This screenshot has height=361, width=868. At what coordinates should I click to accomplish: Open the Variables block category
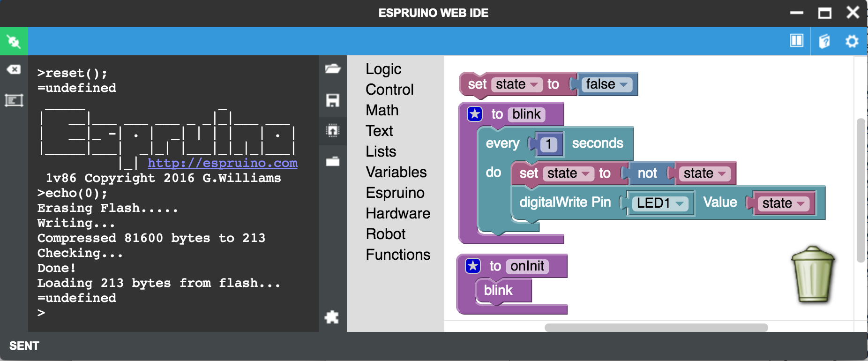(396, 172)
